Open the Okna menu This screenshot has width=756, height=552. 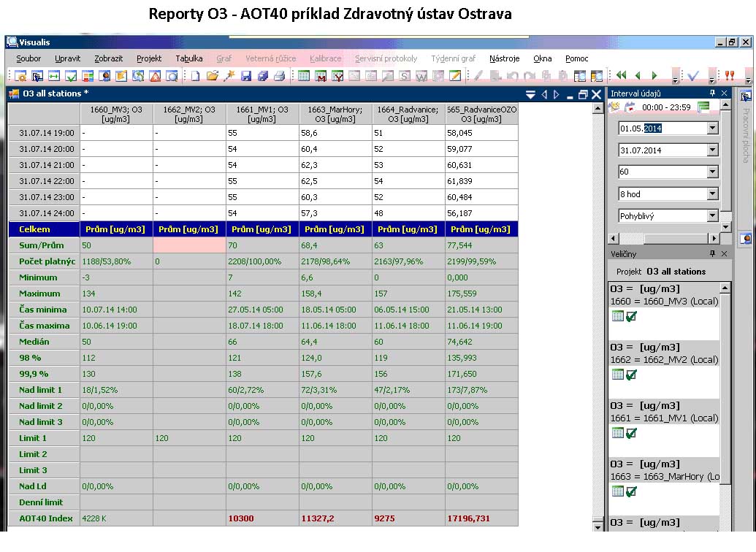click(543, 58)
